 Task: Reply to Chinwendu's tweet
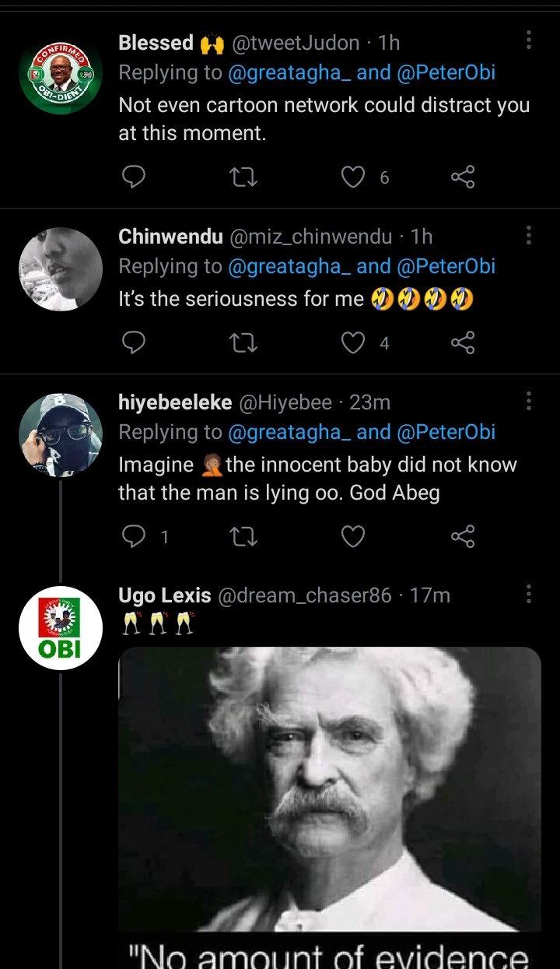click(134, 342)
